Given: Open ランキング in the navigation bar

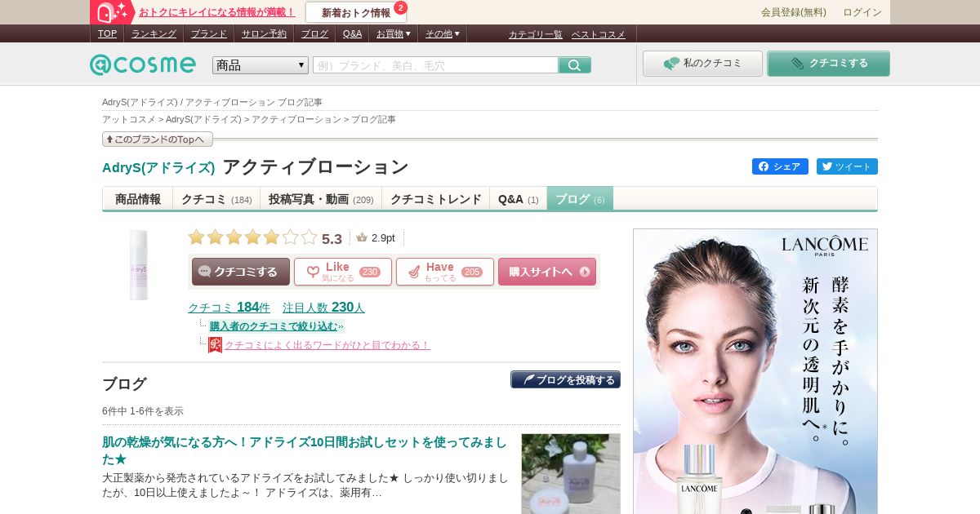Looking at the screenshot, I should pyautogui.click(x=154, y=33).
